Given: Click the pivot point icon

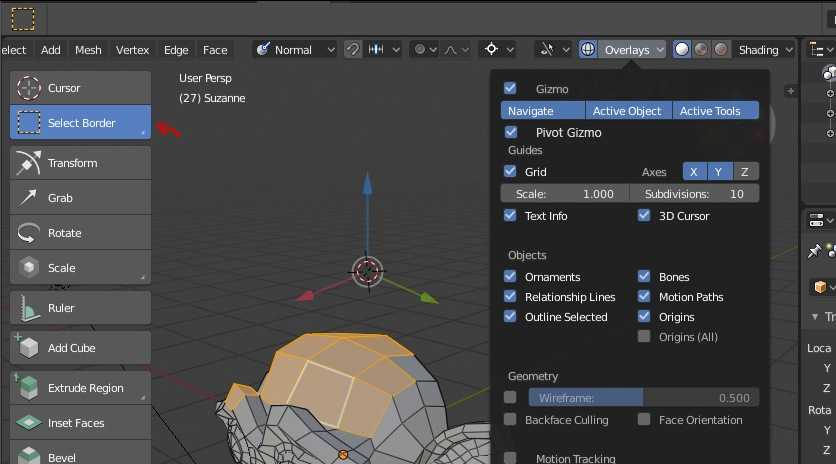Looking at the screenshot, I should (491, 50).
